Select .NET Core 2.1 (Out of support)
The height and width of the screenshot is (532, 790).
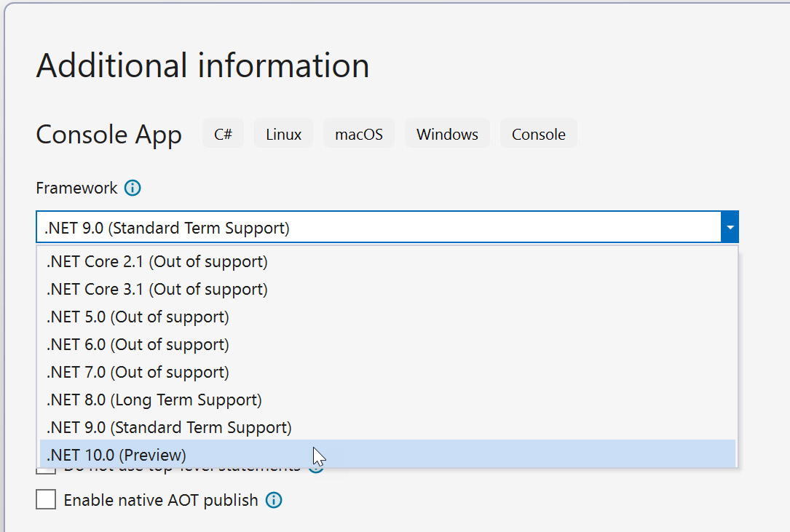[x=387, y=261]
